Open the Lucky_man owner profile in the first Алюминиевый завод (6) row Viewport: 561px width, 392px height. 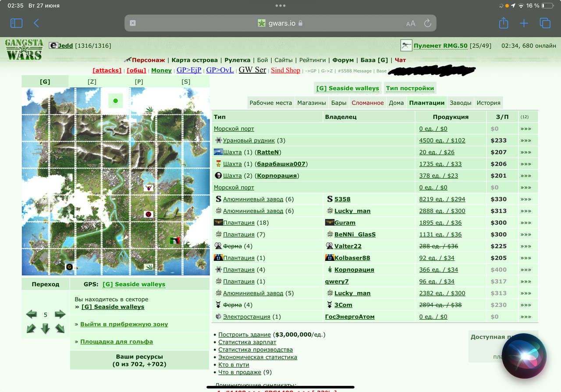coord(352,211)
